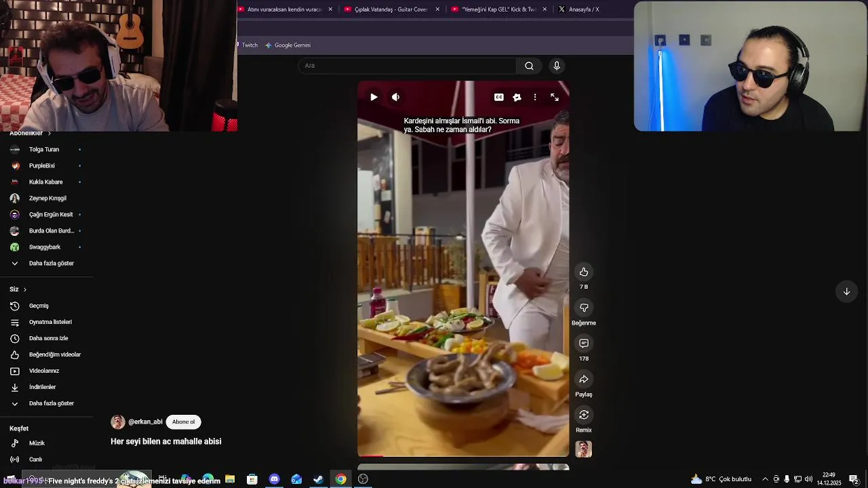This screenshot has width=868, height=488.
Task: Open the 178 comments panel
Action: 584,344
